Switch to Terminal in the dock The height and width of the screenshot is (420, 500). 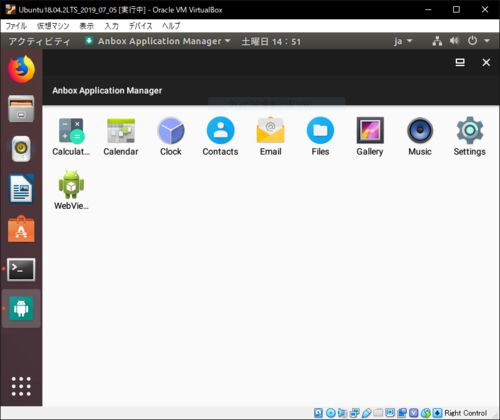pos(21,269)
